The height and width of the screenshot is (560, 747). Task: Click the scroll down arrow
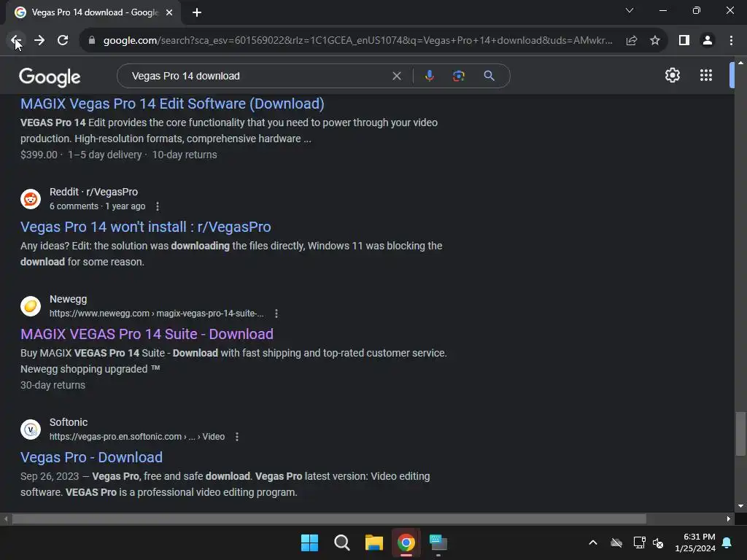point(741,506)
